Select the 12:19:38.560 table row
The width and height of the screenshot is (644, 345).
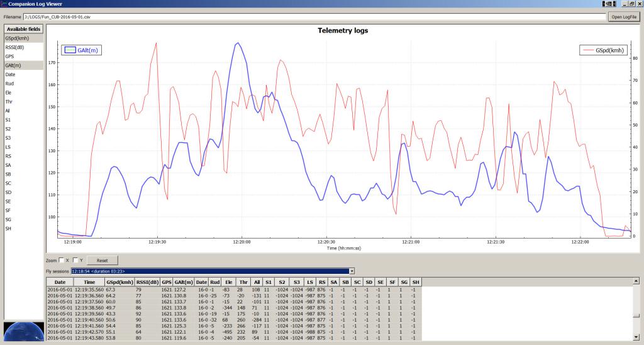(234, 308)
